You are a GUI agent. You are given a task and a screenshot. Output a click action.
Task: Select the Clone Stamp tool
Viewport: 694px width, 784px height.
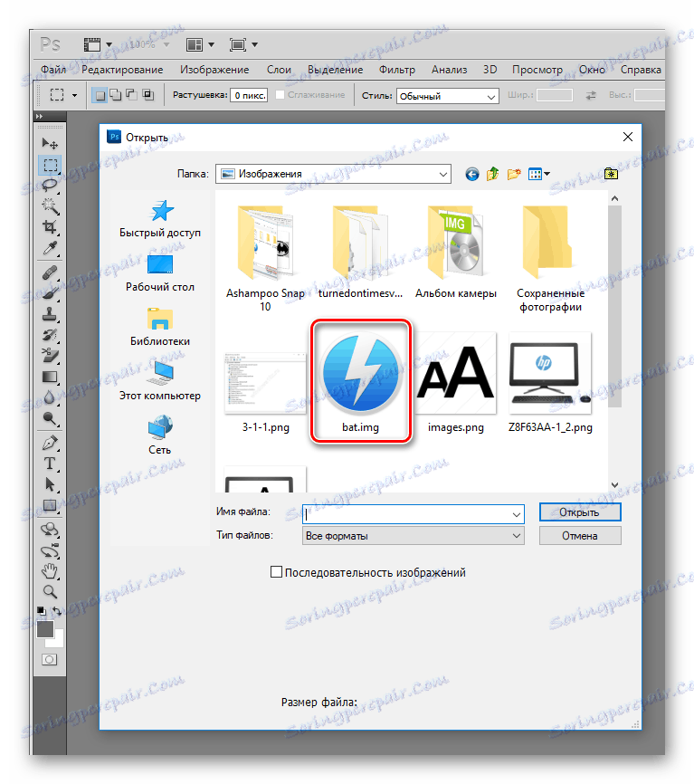click(x=50, y=314)
